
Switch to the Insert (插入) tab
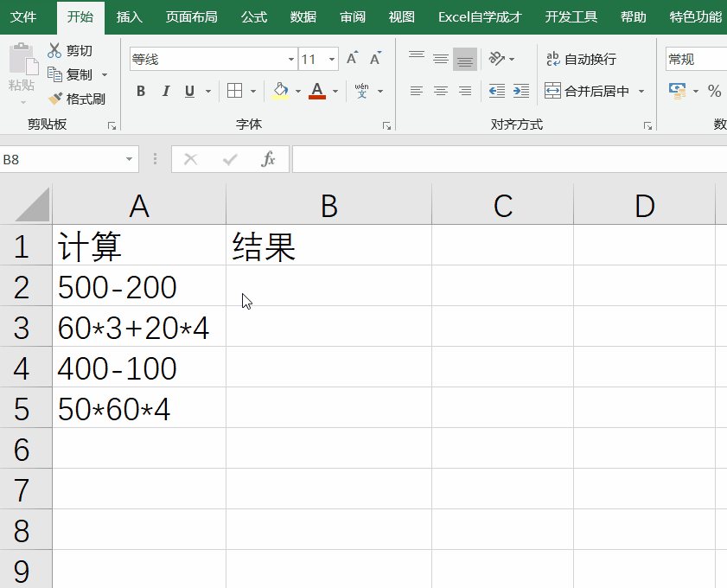(x=130, y=17)
